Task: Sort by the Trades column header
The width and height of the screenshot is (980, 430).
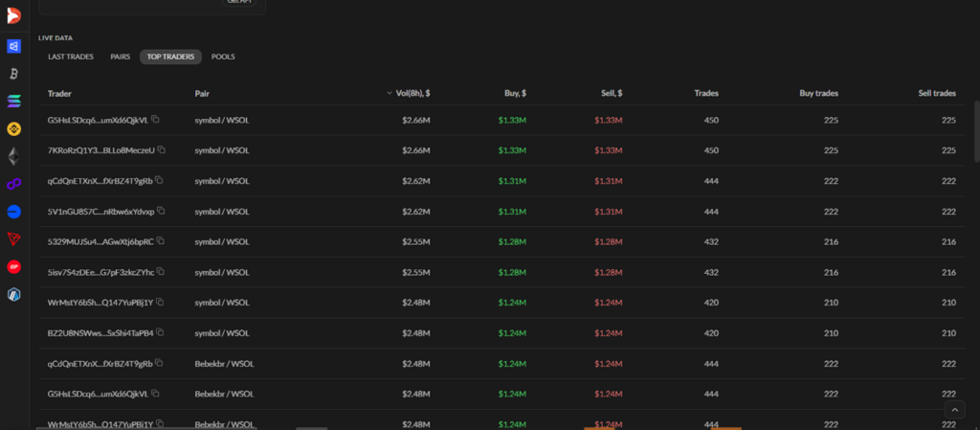Action: pyautogui.click(x=706, y=93)
